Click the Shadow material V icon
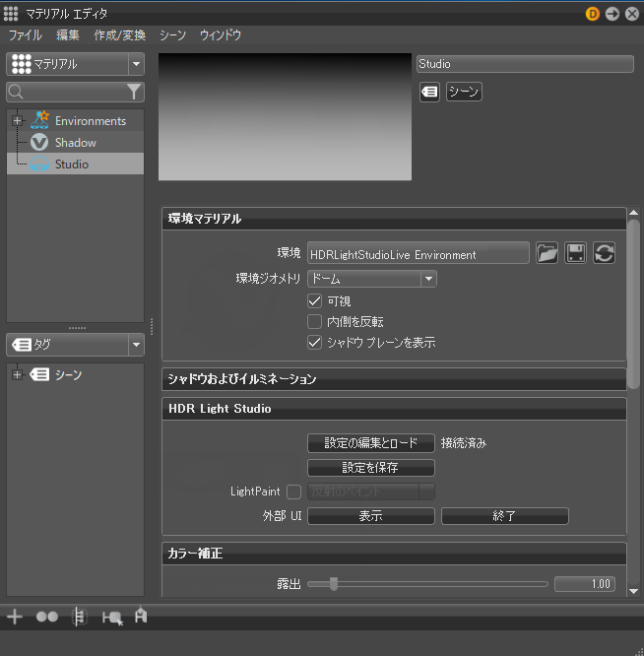Viewport: 644px width, 656px height. [39, 142]
